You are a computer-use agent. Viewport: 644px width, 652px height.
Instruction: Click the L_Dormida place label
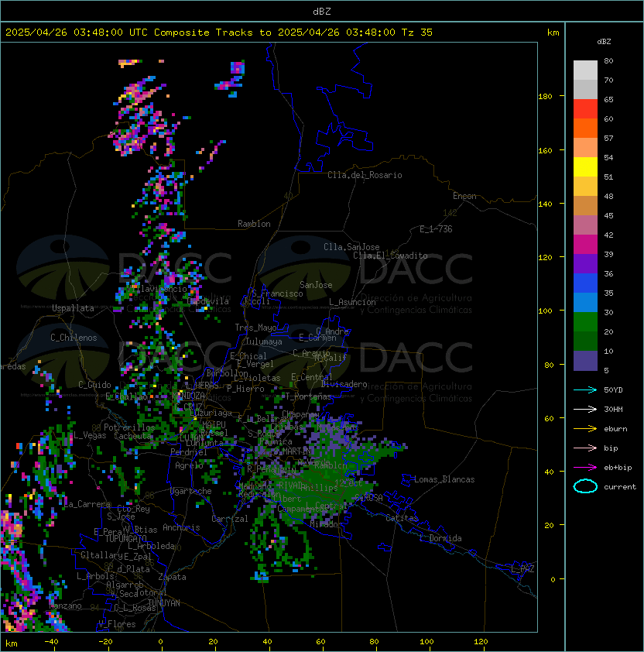click(x=440, y=538)
